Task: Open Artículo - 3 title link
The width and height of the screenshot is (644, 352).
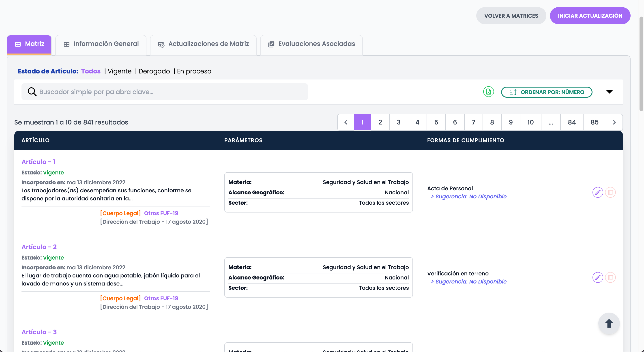Action: point(39,332)
